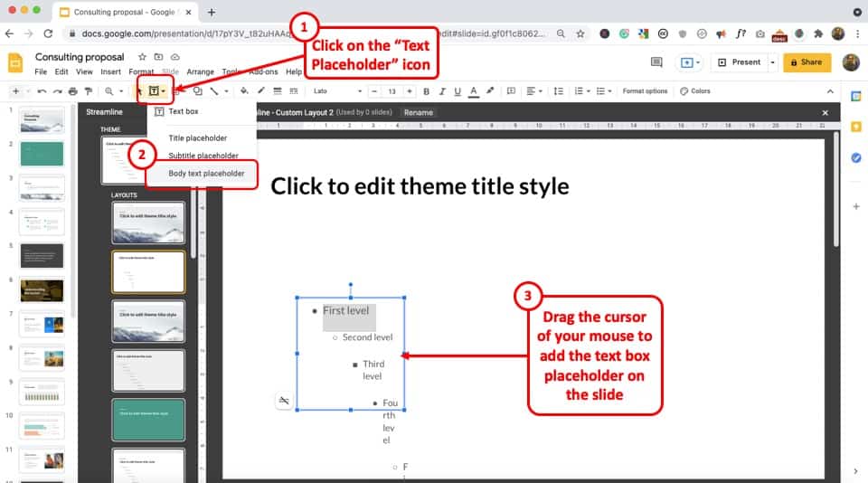Screen dimensions: 868x483
Task: Open line spacing options
Action: coord(559,90)
